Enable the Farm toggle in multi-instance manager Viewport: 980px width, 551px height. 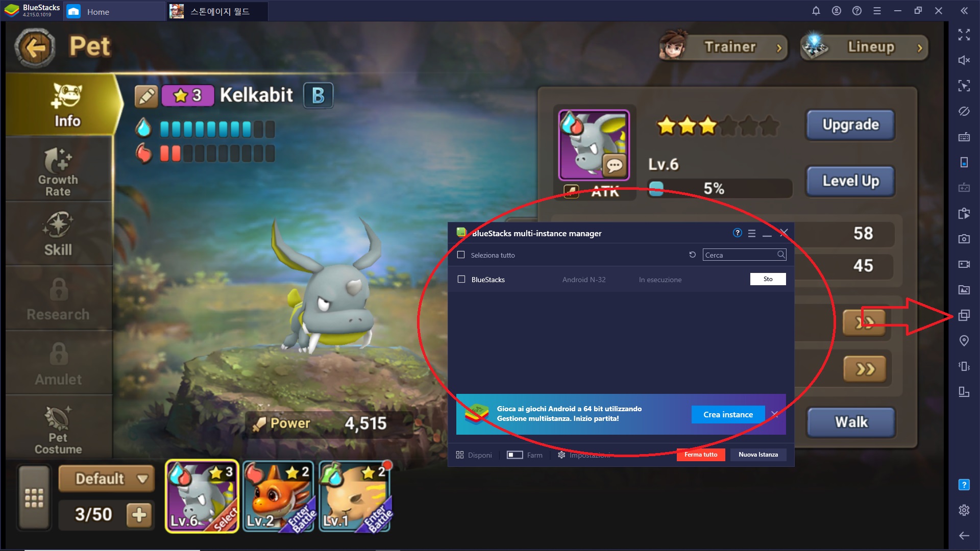pos(513,454)
